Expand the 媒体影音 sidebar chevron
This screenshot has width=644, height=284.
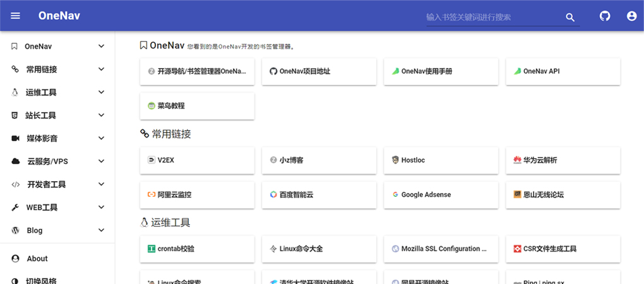coord(101,138)
